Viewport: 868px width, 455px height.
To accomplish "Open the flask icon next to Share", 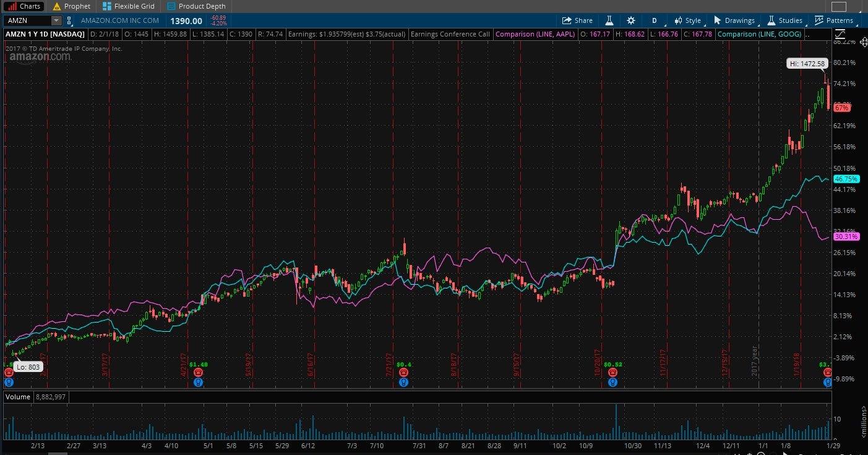I will (609, 20).
